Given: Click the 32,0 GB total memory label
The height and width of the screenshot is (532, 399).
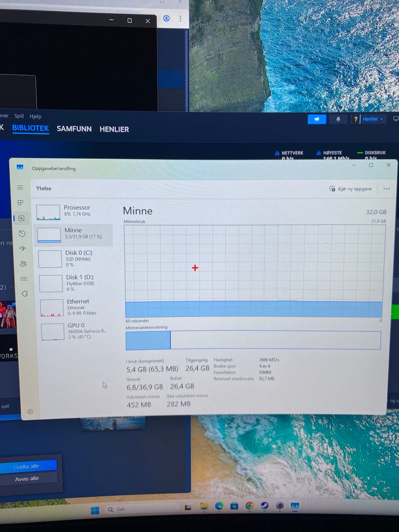Looking at the screenshot, I should (x=376, y=212).
